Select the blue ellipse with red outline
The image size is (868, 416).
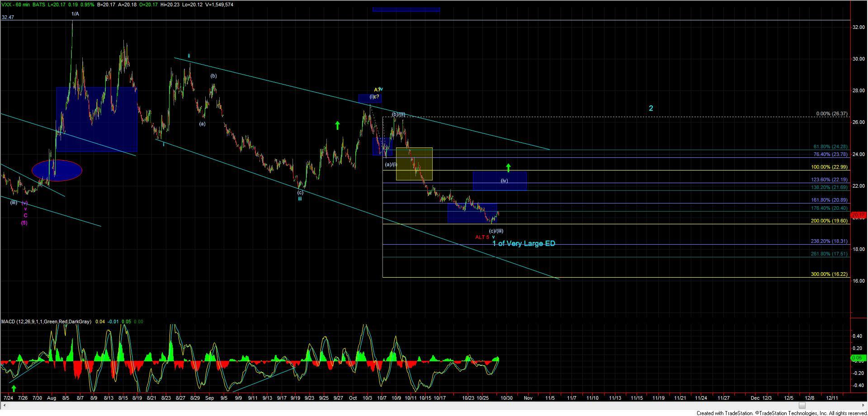tap(57, 170)
